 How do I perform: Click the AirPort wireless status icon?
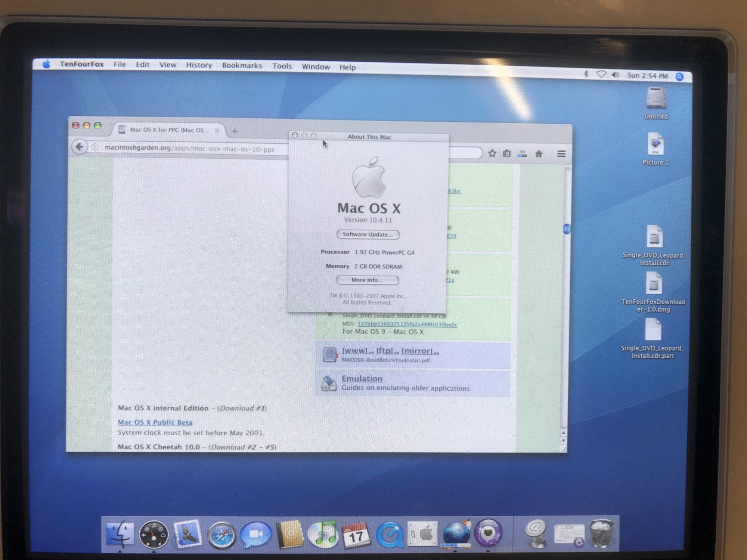pos(601,74)
